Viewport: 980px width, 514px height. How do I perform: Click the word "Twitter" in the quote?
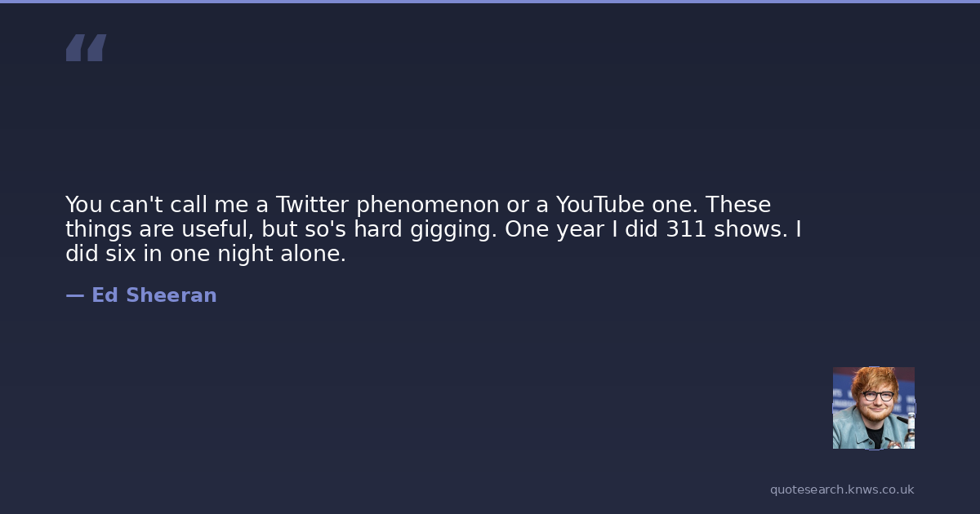pos(312,205)
